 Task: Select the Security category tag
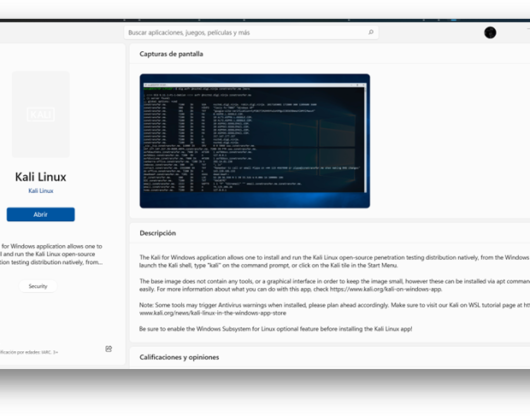click(x=38, y=286)
